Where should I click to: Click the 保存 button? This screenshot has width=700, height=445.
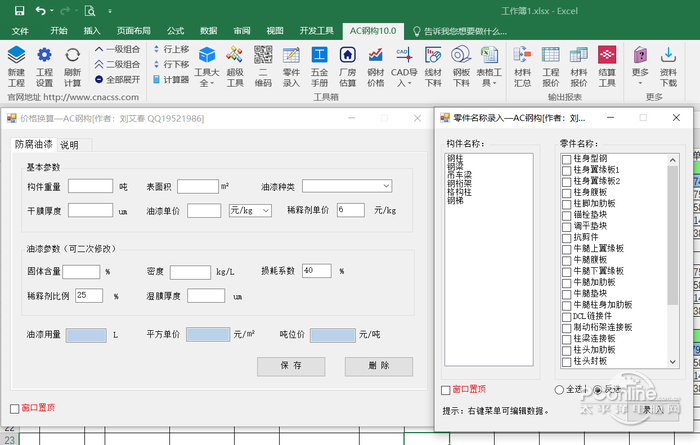tap(291, 366)
